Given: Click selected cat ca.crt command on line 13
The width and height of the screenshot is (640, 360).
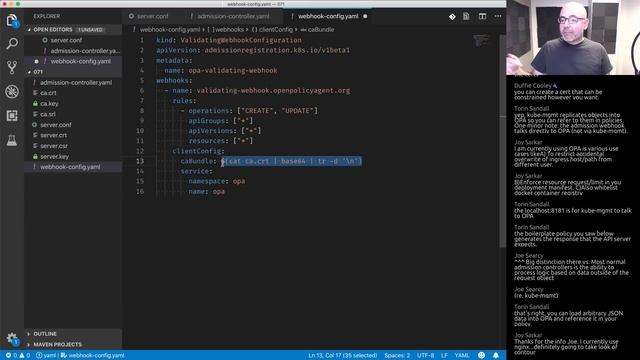Looking at the screenshot, I should pos(291,161).
